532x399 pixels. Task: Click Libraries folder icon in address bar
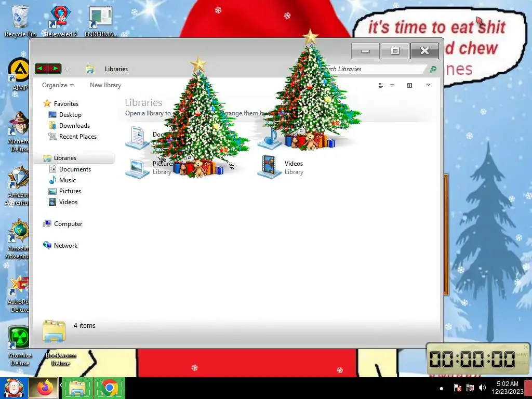pos(90,69)
